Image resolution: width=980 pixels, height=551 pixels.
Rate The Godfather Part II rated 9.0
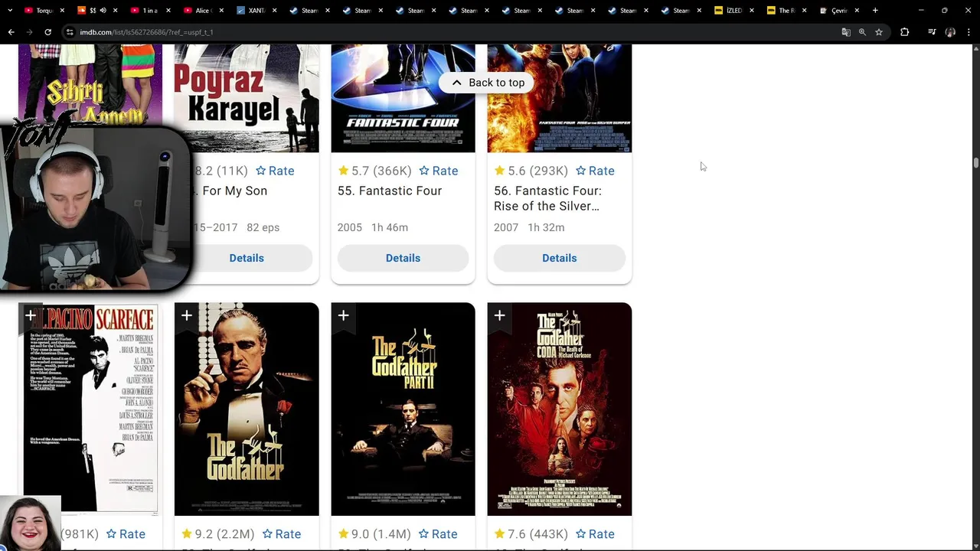pyautogui.click(x=439, y=534)
